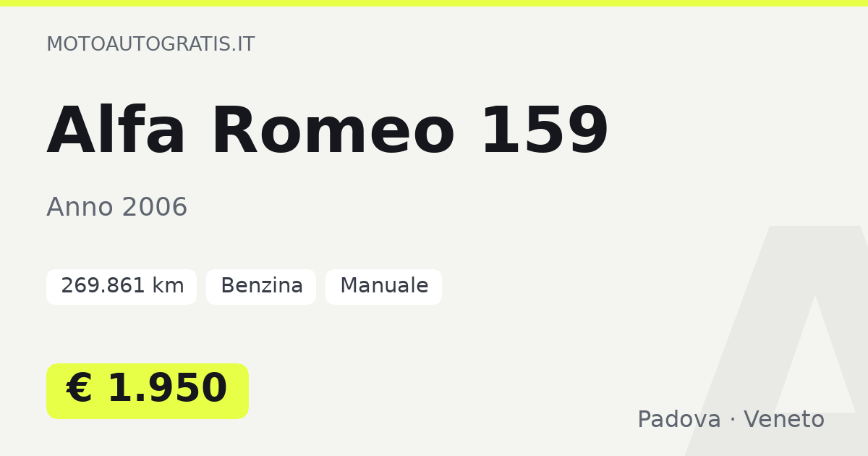
Task: Select the Anno 2006 year text
Action: [x=117, y=208]
